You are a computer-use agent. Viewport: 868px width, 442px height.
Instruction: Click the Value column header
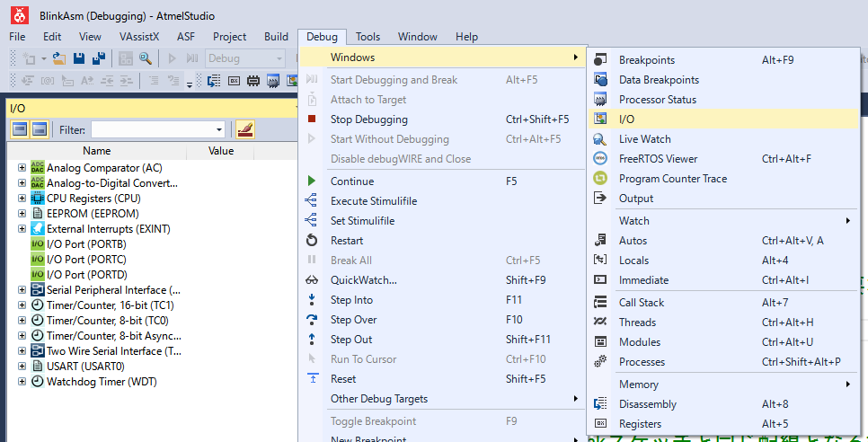tap(221, 150)
